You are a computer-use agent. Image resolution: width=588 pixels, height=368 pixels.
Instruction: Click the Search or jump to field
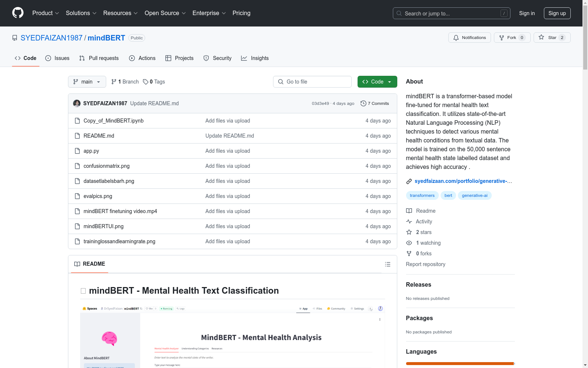452,13
